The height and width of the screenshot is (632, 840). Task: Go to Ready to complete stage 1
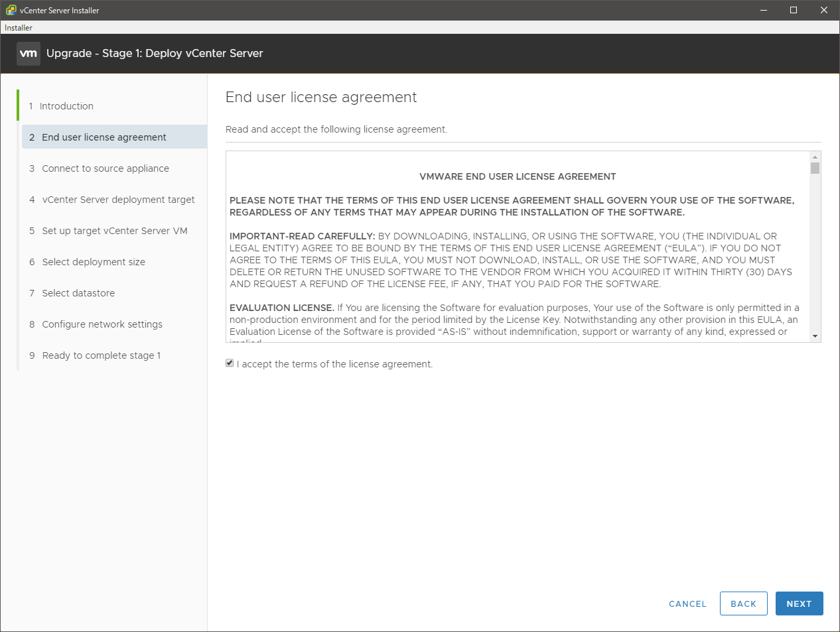click(x=101, y=355)
